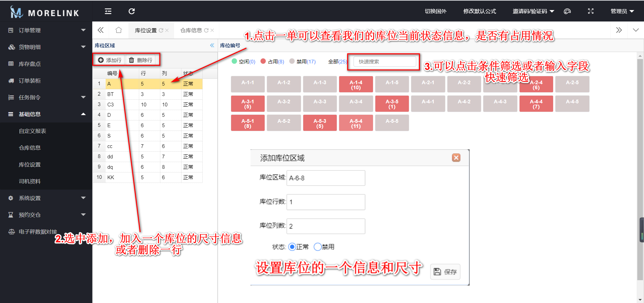
Task: Expand the 预约交仓 menu arrow
Action: coord(83,215)
